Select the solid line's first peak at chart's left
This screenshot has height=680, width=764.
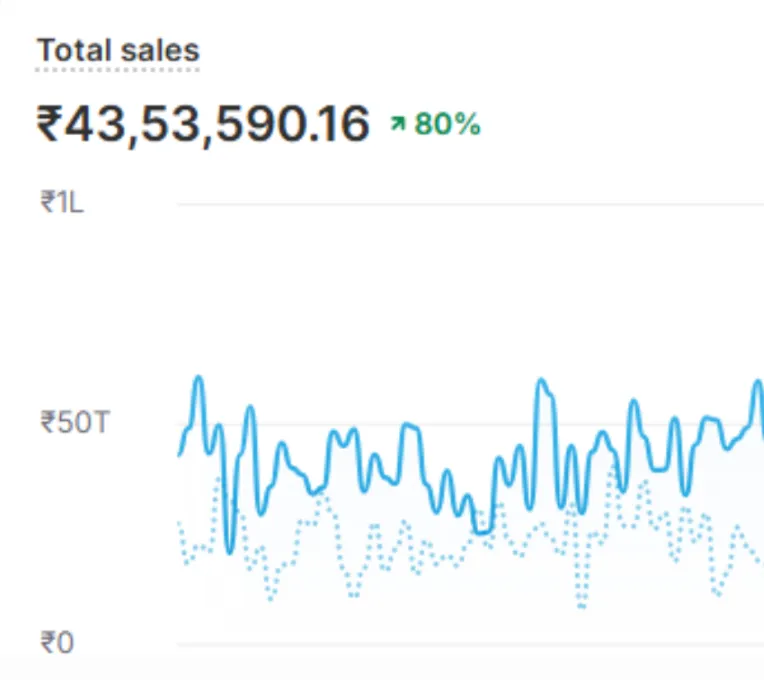pyautogui.click(x=198, y=379)
